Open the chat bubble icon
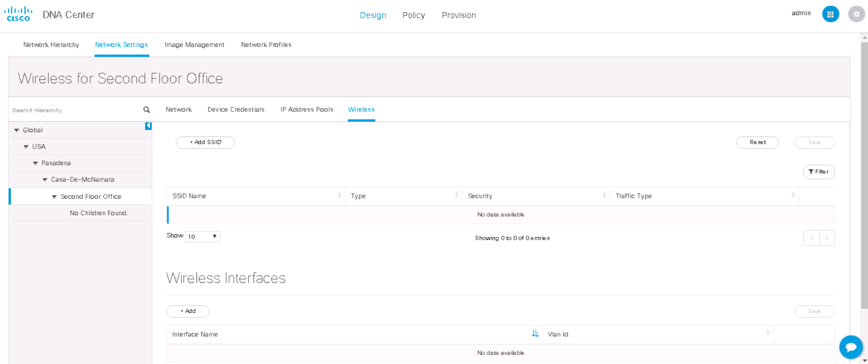This screenshot has height=364, width=868. point(851,347)
